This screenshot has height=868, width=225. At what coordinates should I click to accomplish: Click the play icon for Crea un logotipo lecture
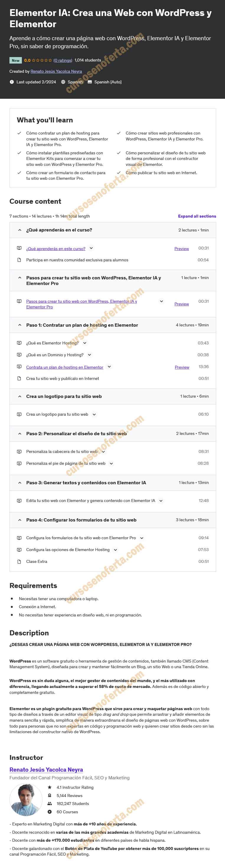click(x=19, y=414)
